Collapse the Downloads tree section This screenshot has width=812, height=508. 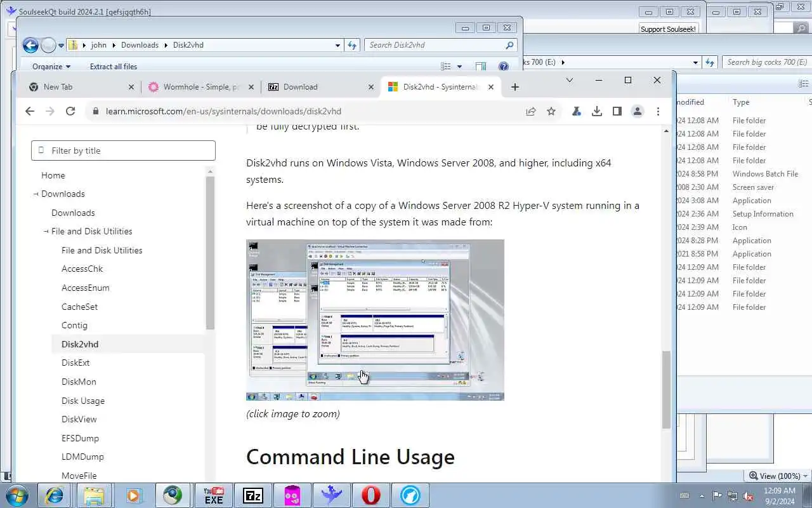(36, 194)
